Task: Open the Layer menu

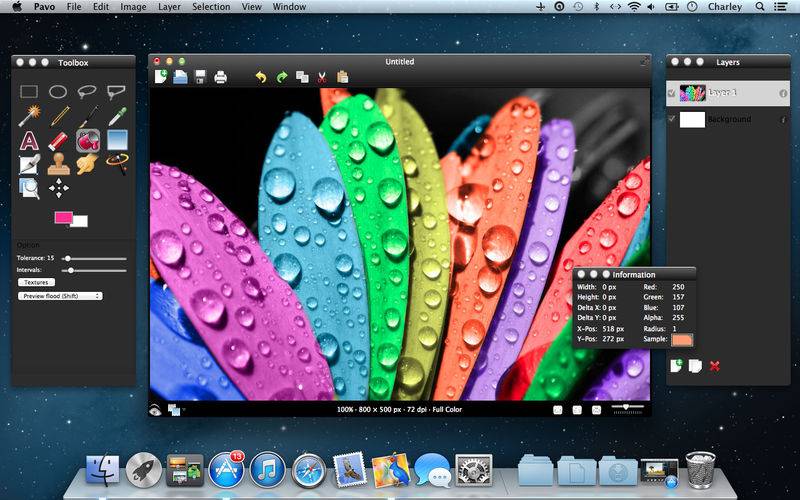Action: point(169,7)
